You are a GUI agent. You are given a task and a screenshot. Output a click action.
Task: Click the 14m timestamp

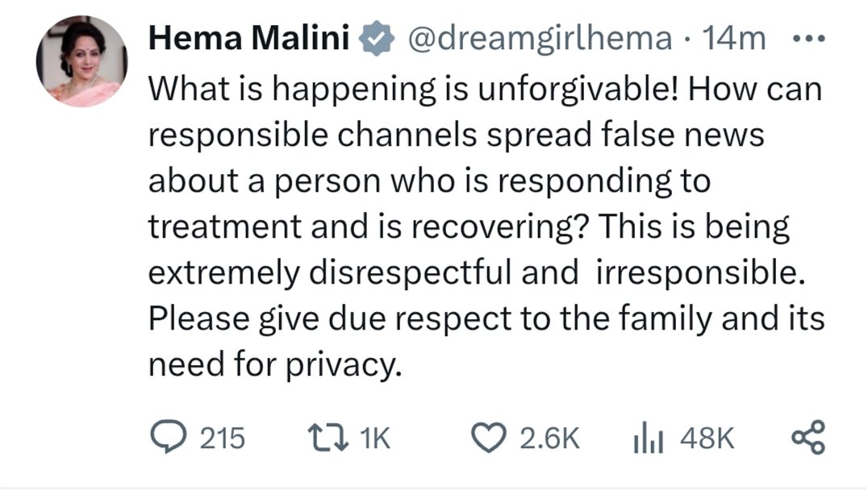(x=735, y=39)
